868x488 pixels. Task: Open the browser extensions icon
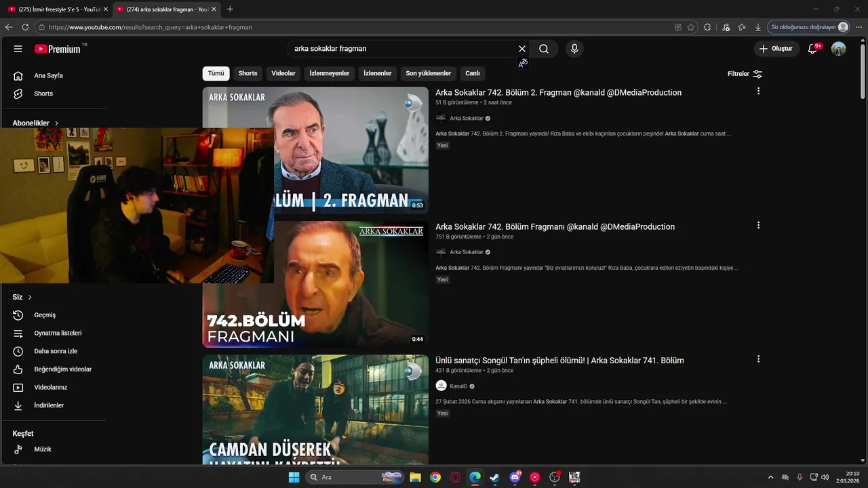pos(707,27)
